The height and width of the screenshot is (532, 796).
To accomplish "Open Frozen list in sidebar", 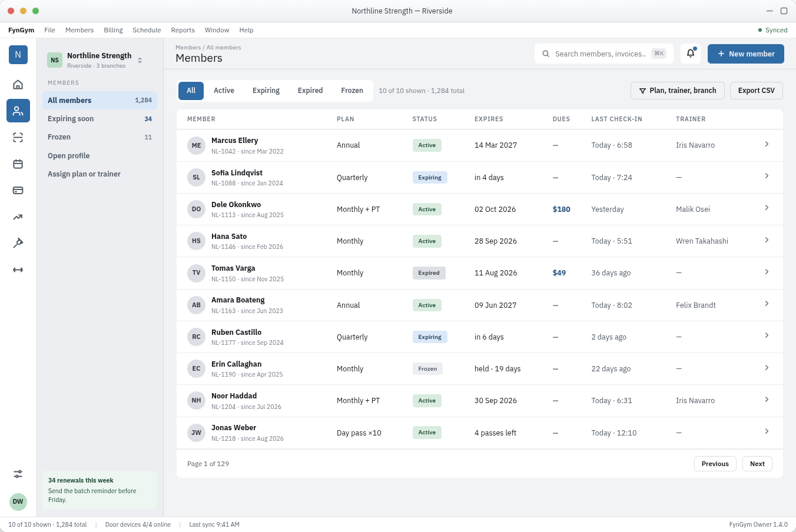I will (99, 137).
